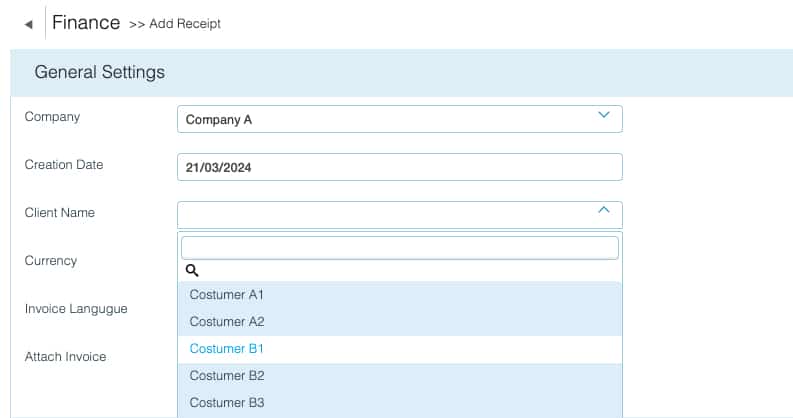The image size is (793, 418).
Task: Expand the Company dropdown chevron
Action: pyautogui.click(x=603, y=115)
